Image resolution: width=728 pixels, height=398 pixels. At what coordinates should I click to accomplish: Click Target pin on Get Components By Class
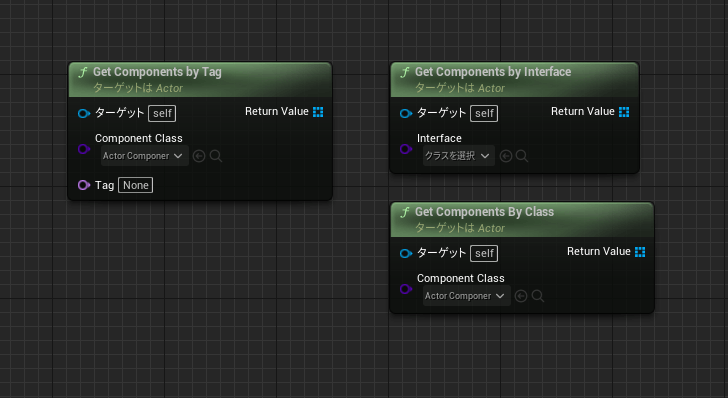[405, 254]
